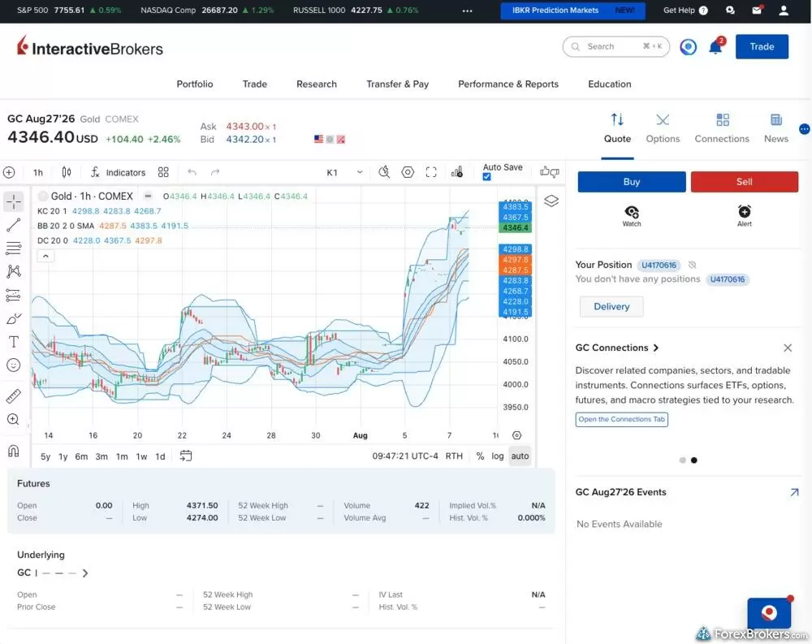The height and width of the screenshot is (644, 812).
Task: Toggle auto scale mode
Action: tap(520, 456)
